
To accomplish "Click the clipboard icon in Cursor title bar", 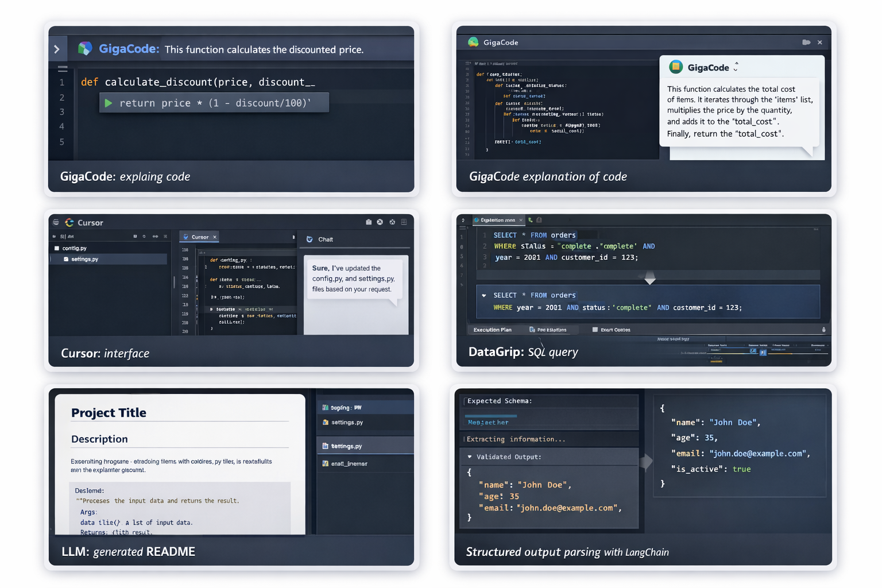I will (369, 222).
